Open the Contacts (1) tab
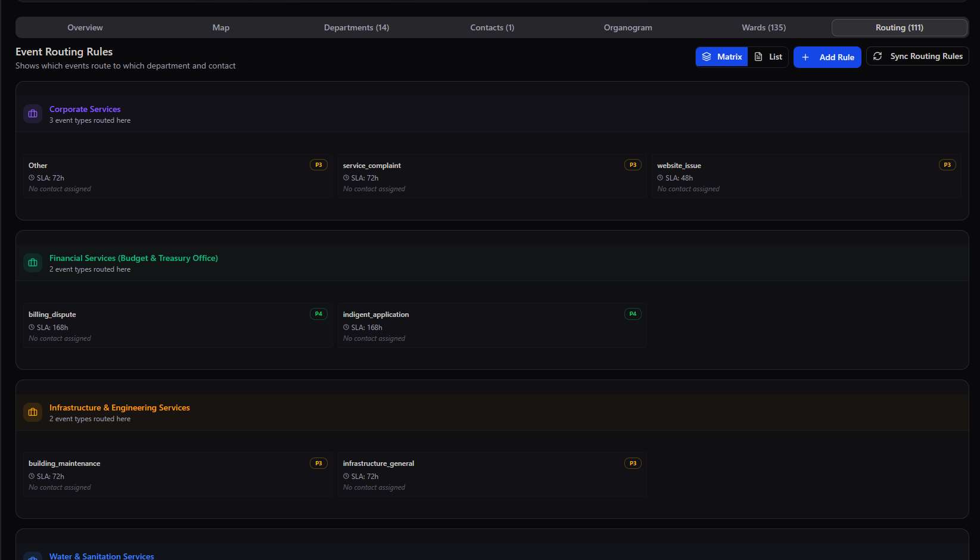Viewport: 980px width, 560px height. (492, 27)
